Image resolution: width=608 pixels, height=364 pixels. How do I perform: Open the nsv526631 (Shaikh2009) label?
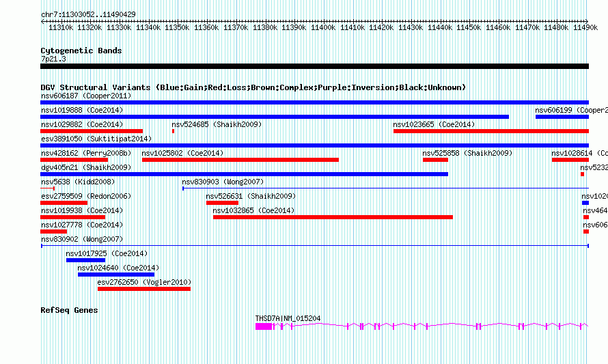pos(251,196)
